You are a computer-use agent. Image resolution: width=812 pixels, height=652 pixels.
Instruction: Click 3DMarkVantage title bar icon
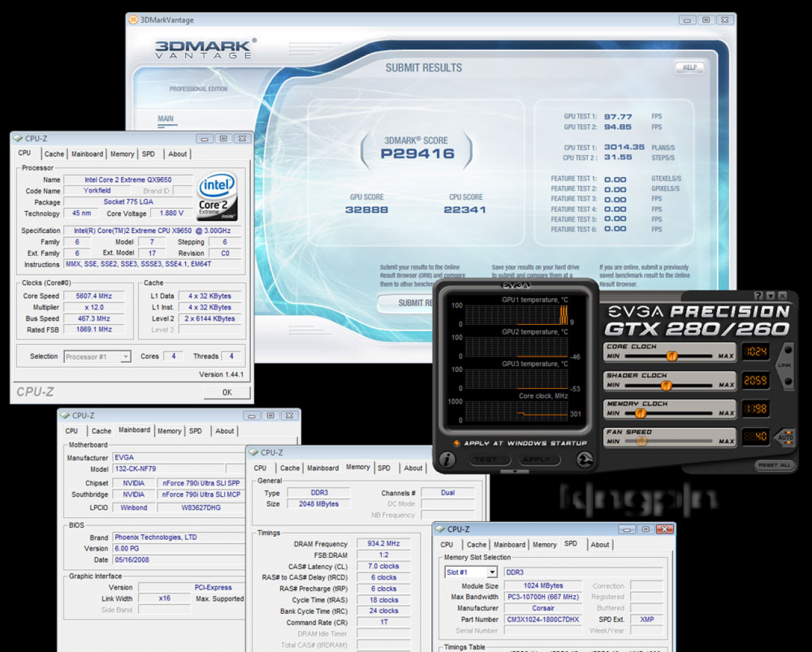tap(133, 20)
